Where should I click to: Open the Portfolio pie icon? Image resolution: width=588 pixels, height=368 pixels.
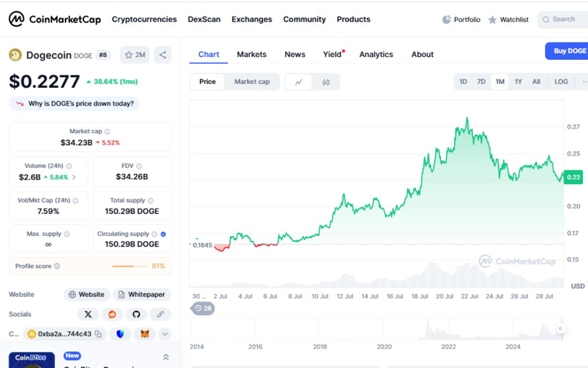coord(446,20)
